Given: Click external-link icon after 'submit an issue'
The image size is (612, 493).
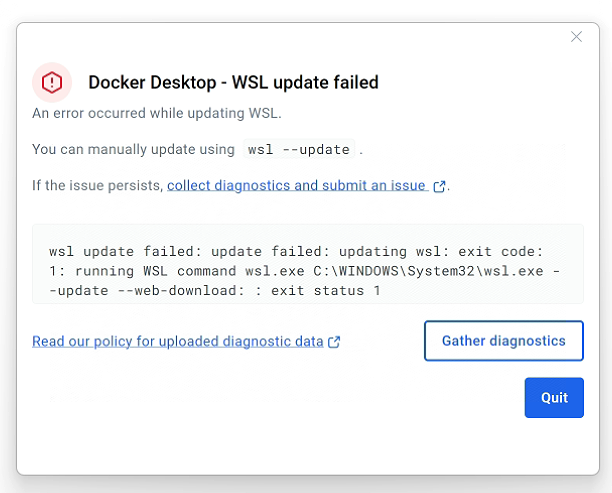Looking at the screenshot, I should [x=439, y=186].
